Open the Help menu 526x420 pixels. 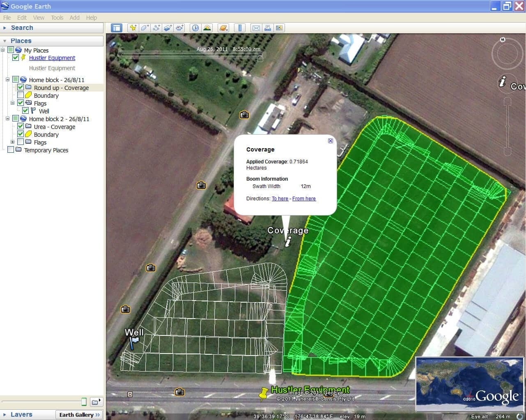(x=91, y=18)
